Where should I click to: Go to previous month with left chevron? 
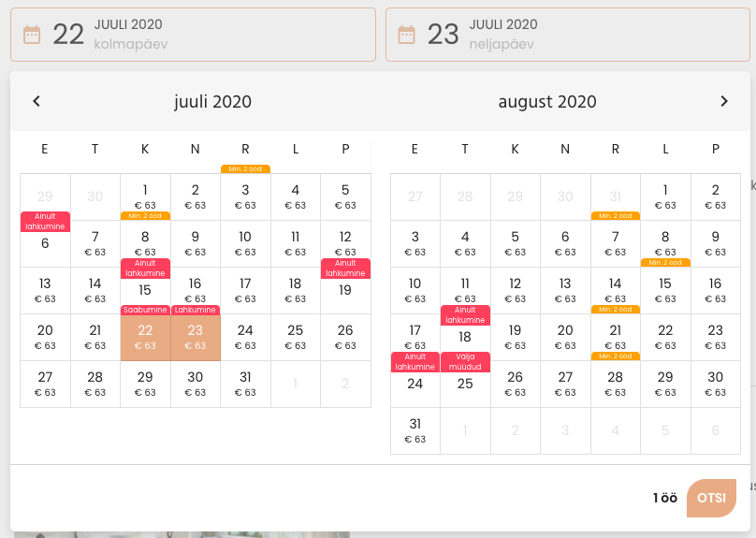[x=36, y=101]
